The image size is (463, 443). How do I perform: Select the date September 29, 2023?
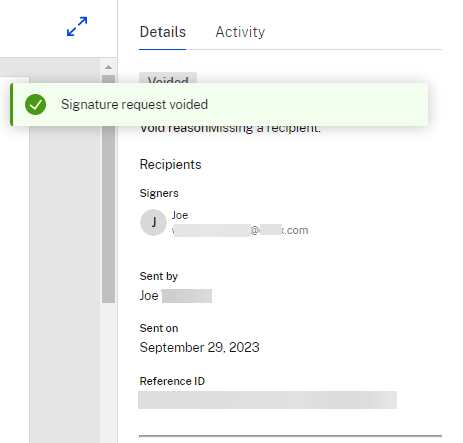tap(199, 348)
